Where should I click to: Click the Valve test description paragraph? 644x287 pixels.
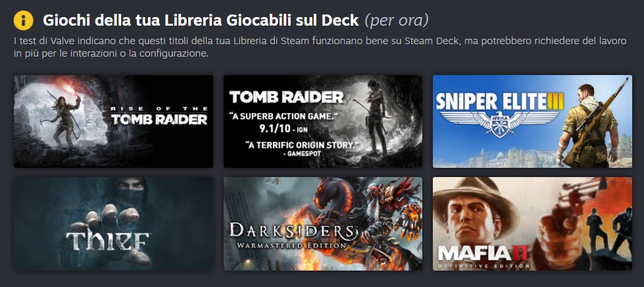[320, 47]
